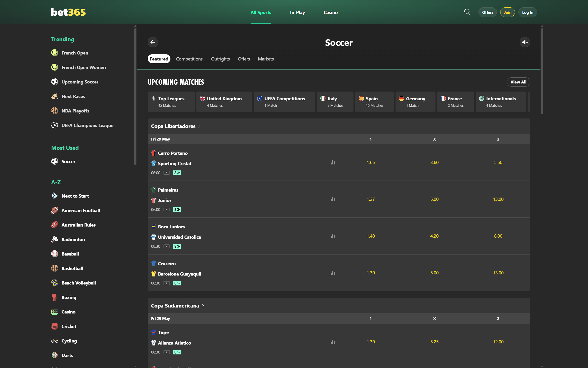Open Basketball in A-Z list
Image resolution: width=588 pixels, height=368 pixels.
(x=67, y=268)
